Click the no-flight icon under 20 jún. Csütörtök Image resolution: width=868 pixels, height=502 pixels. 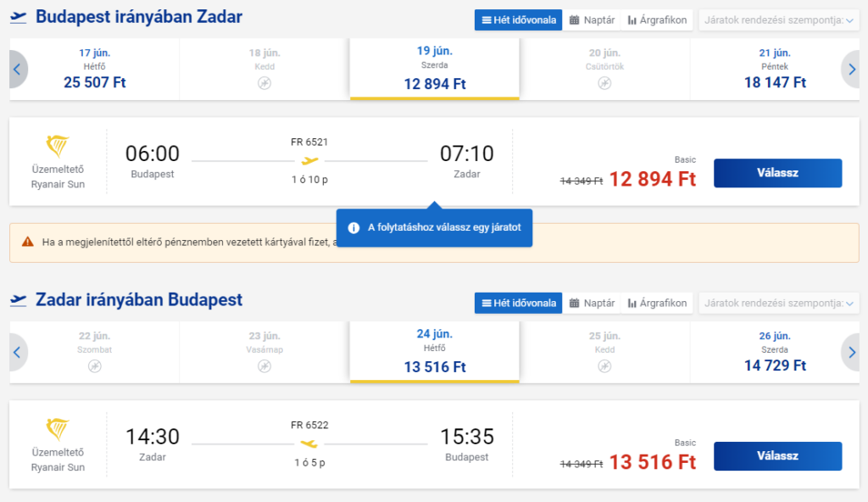tap(604, 83)
